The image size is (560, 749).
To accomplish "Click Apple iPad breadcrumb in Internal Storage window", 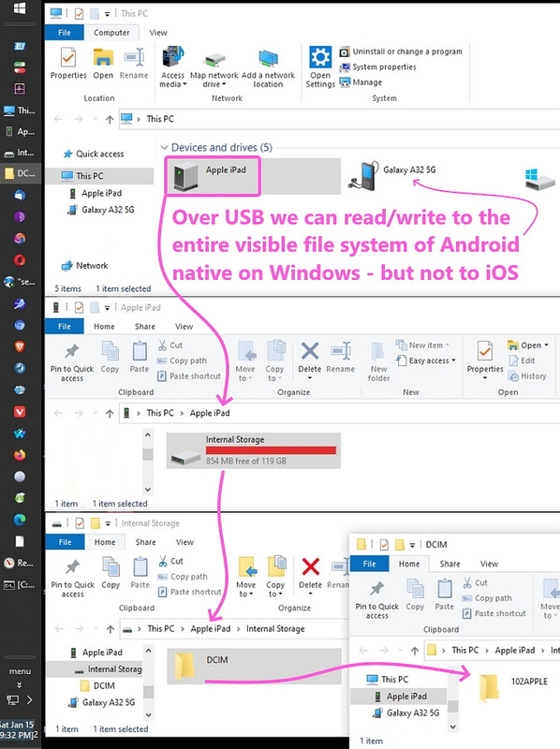I will tap(211, 629).
